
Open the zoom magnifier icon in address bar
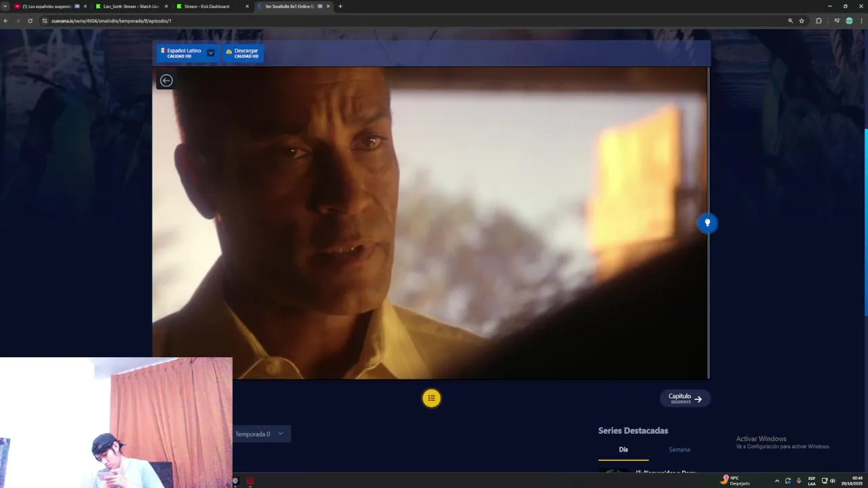[x=790, y=21]
